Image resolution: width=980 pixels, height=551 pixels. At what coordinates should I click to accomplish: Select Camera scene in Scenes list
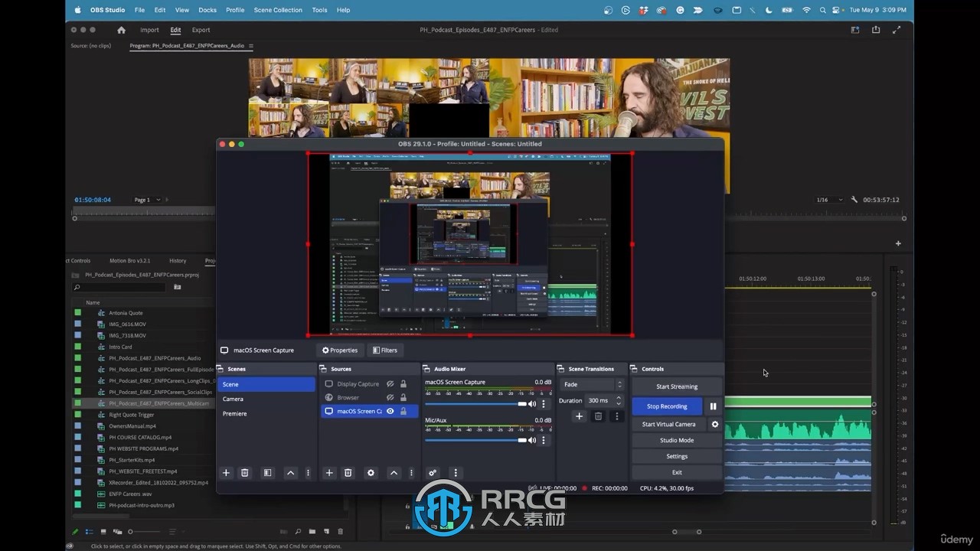tap(266, 399)
